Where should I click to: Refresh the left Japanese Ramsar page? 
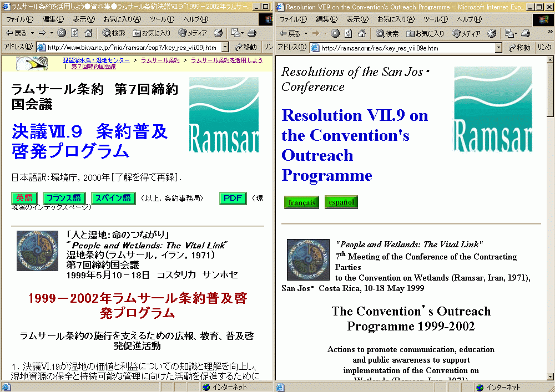point(75,33)
